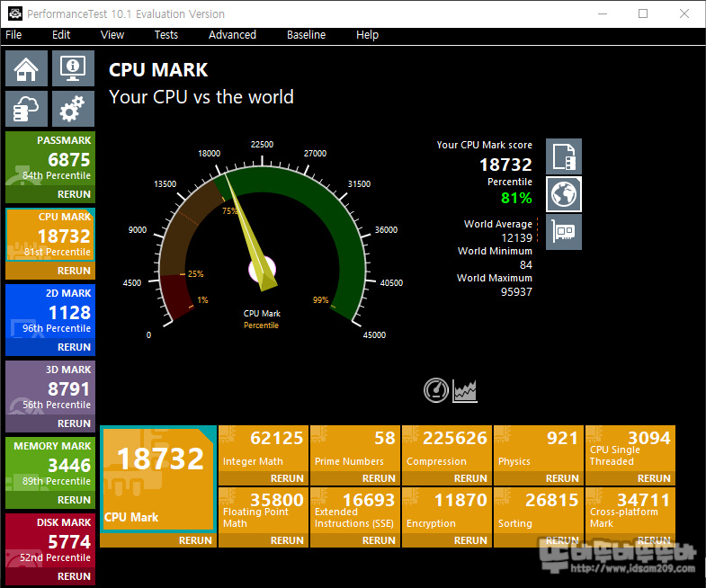The height and width of the screenshot is (588, 706).
Task: Click the 'Your CPU vs the world' heading
Action: (x=201, y=97)
